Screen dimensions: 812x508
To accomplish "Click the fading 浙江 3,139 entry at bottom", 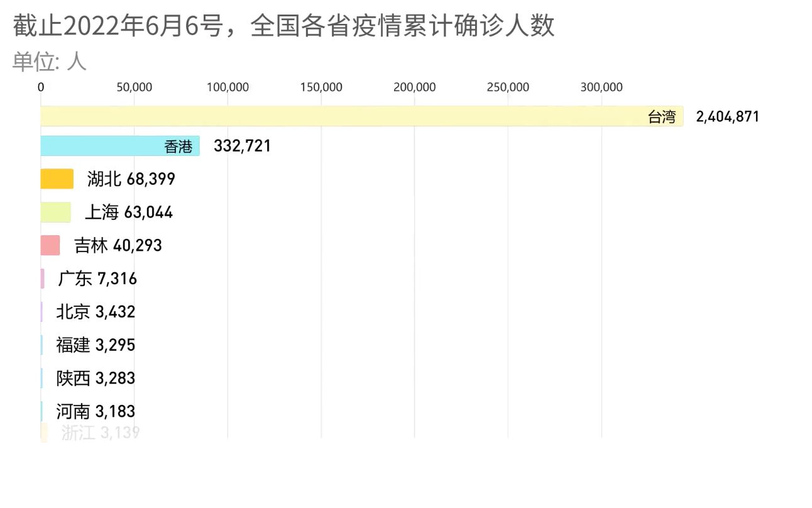I will [x=99, y=433].
